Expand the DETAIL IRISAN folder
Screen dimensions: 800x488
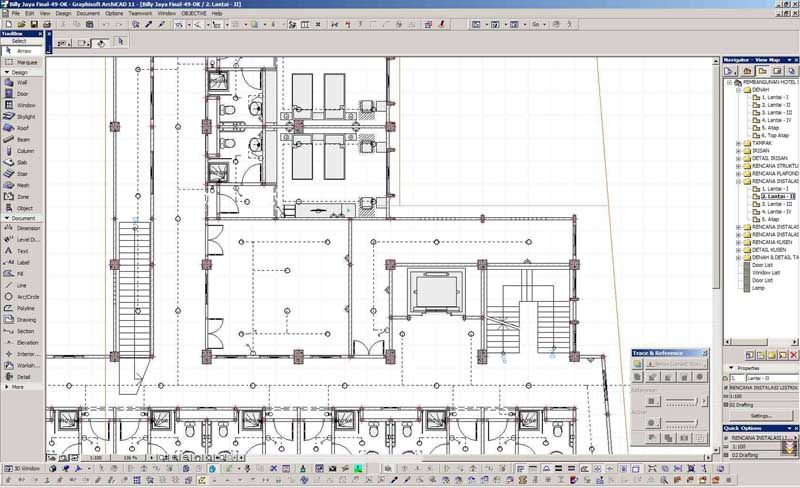(738, 159)
